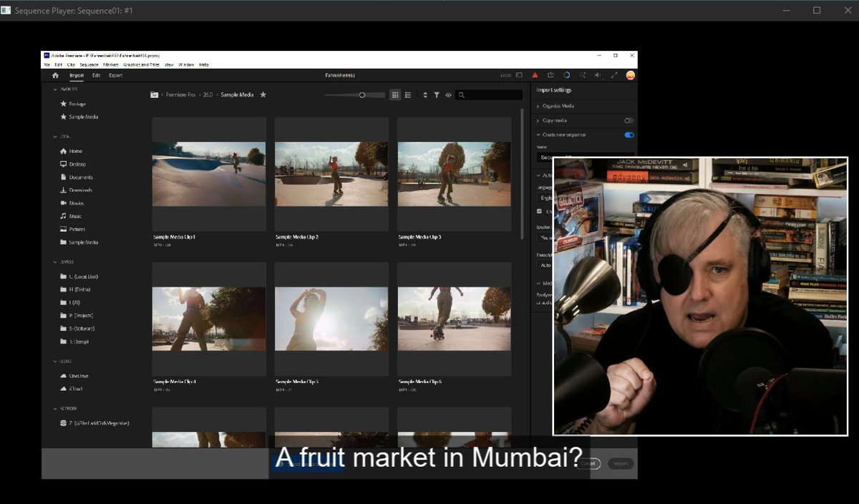This screenshot has height=504, width=859.
Task: Open the circular progress status icon
Action: pos(567,75)
